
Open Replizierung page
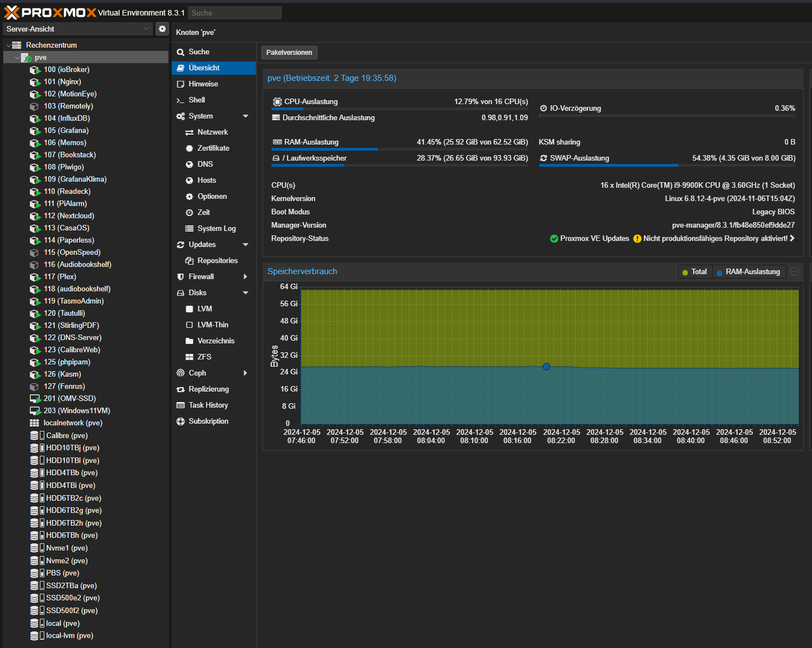(x=214, y=389)
